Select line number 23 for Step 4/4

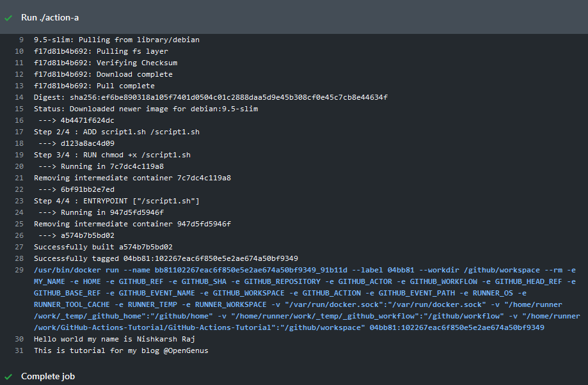[x=19, y=201]
